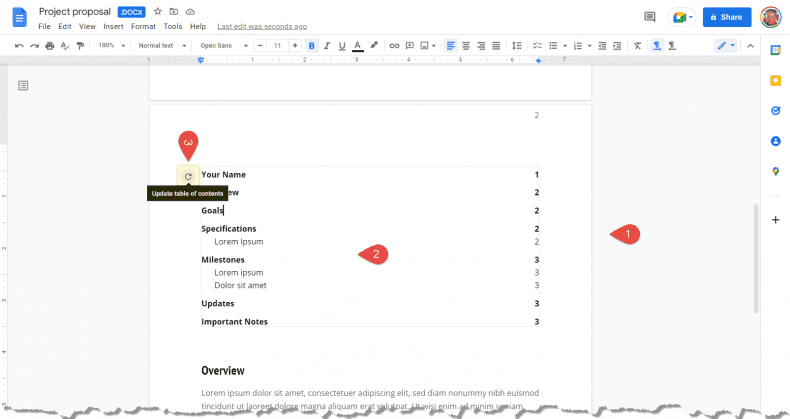Screen dimensions: 790x419
Task: Toggle Italic formatting
Action: tap(327, 46)
